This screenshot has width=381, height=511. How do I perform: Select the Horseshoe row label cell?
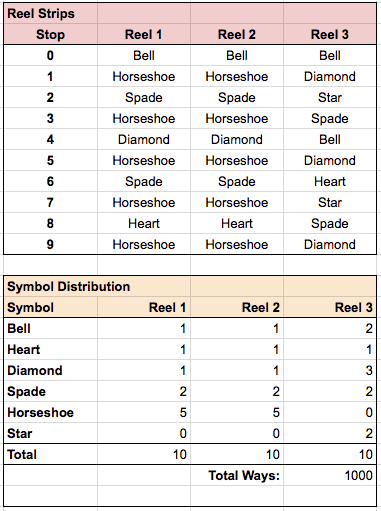pos(51,412)
